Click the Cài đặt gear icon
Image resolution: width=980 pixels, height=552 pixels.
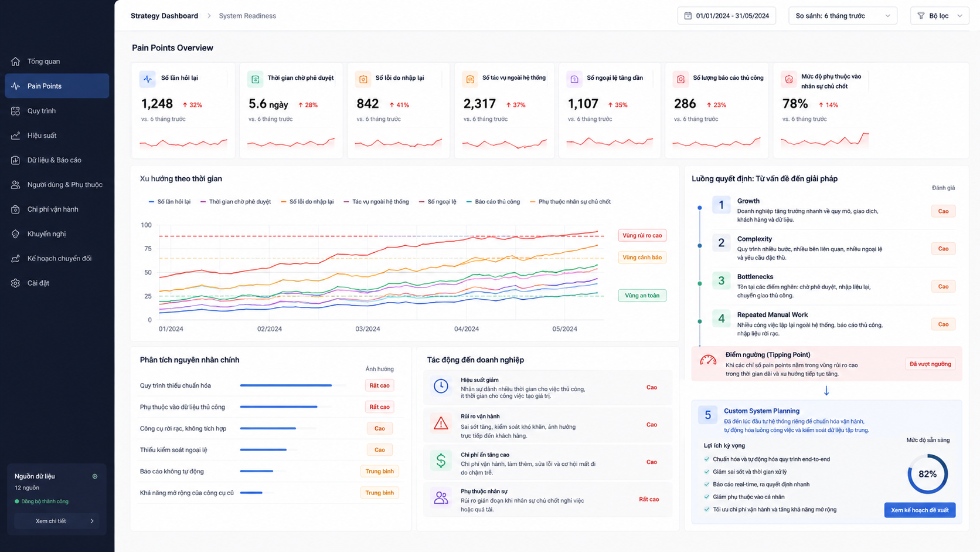point(16,283)
